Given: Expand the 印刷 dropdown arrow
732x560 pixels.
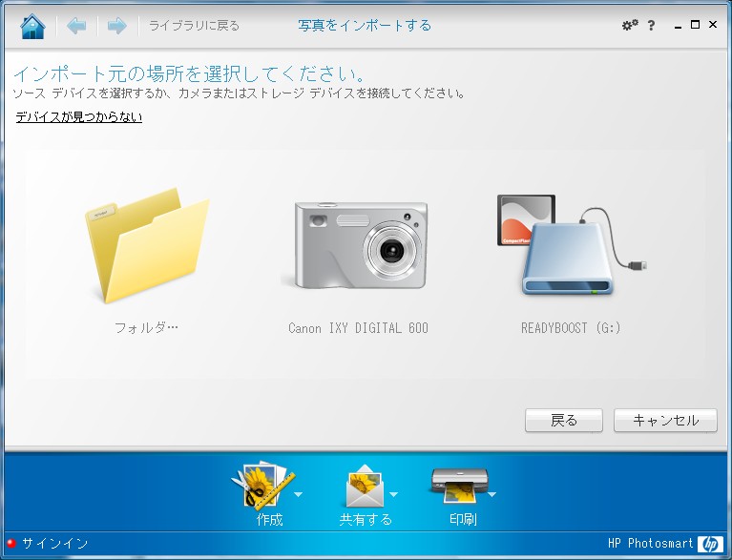Looking at the screenshot, I should click(491, 494).
